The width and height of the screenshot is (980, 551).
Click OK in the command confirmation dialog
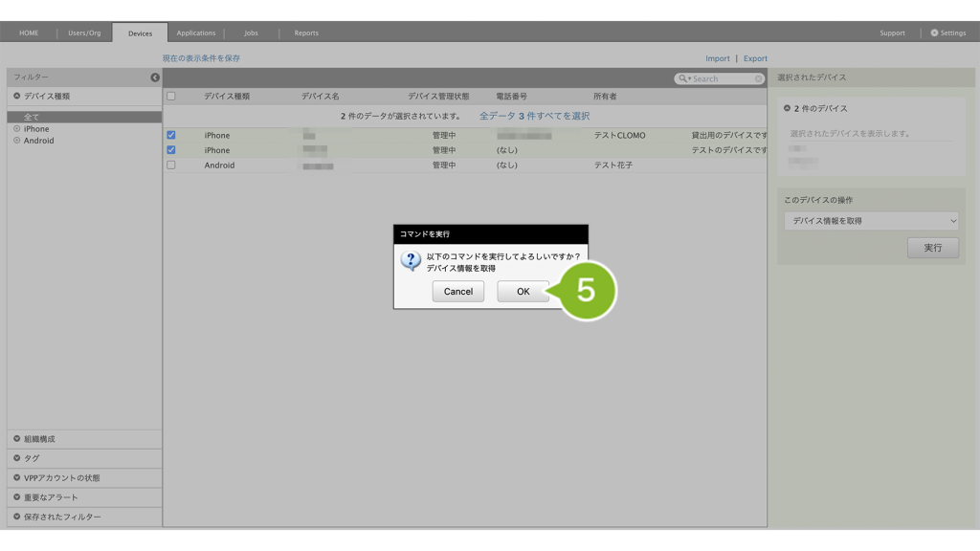[523, 292]
